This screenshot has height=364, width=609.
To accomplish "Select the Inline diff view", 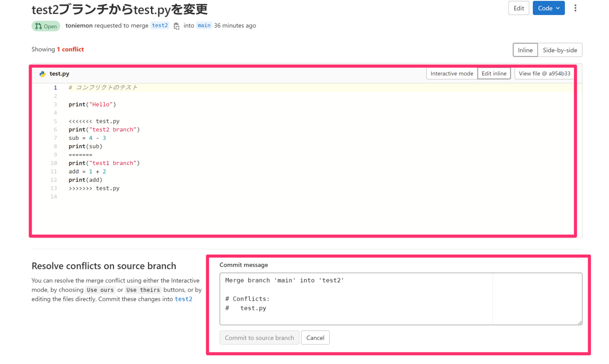I will coord(525,50).
